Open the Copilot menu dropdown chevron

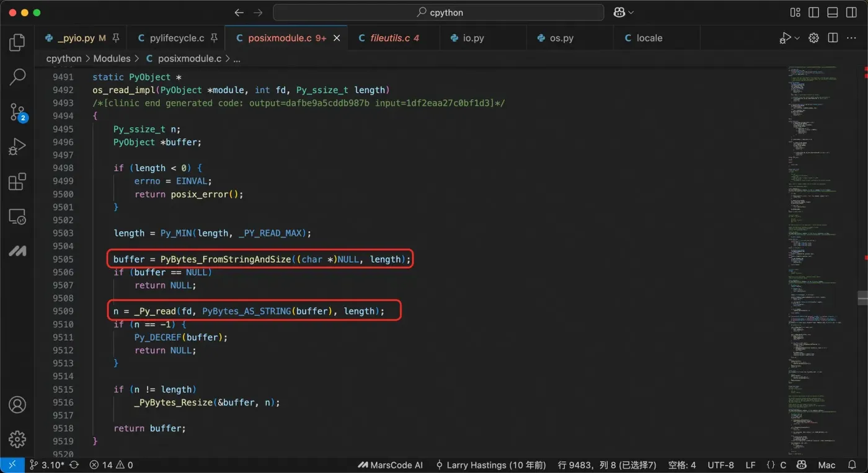[631, 12]
